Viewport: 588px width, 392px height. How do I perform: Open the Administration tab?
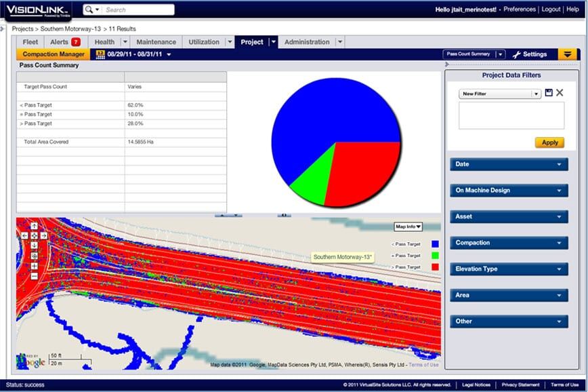pyautogui.click(x=307, y=42)
